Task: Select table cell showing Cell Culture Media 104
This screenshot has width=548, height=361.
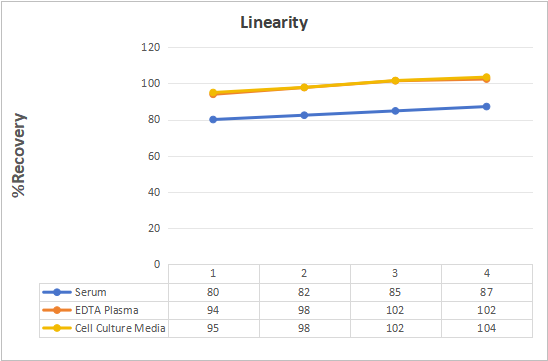Action: point(487,328)
